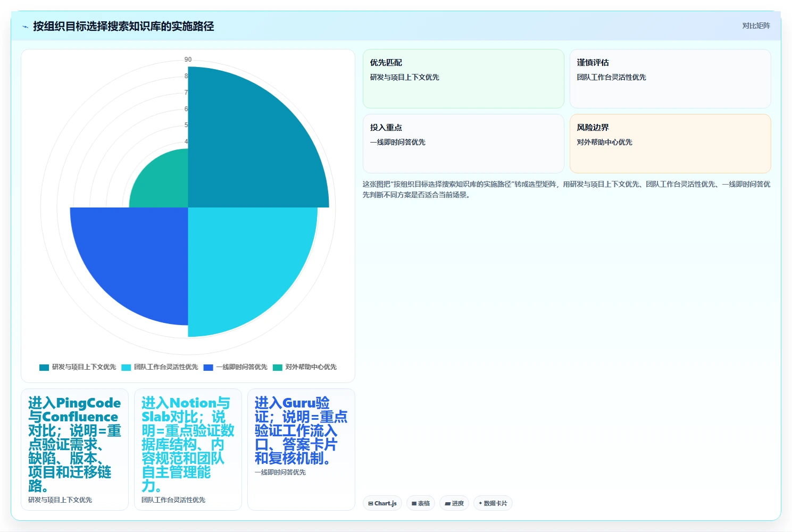Select the 数据卡片 tag chip
This screenshot has width=792, height=532.
493,503
